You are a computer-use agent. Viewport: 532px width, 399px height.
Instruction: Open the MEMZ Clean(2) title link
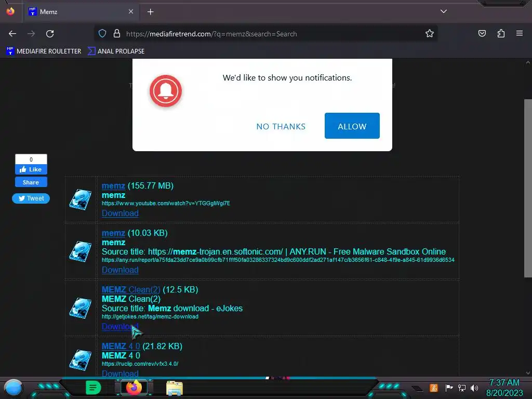131,290
